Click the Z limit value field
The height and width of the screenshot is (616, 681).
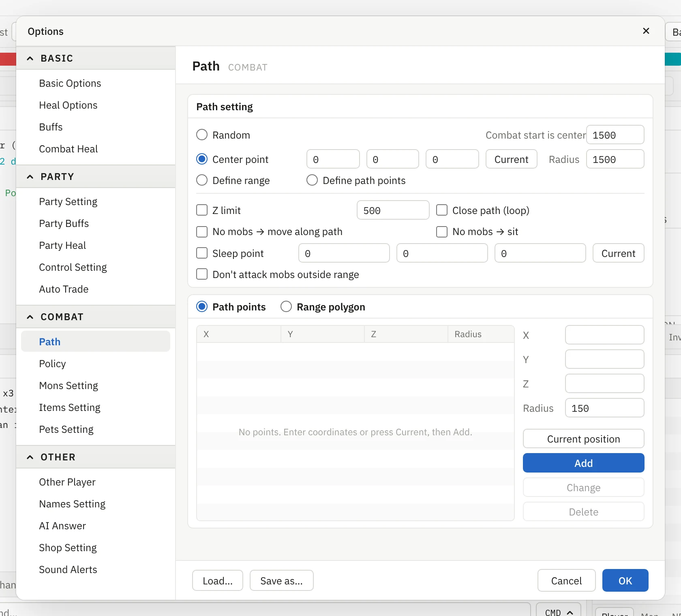click(393, 210)
